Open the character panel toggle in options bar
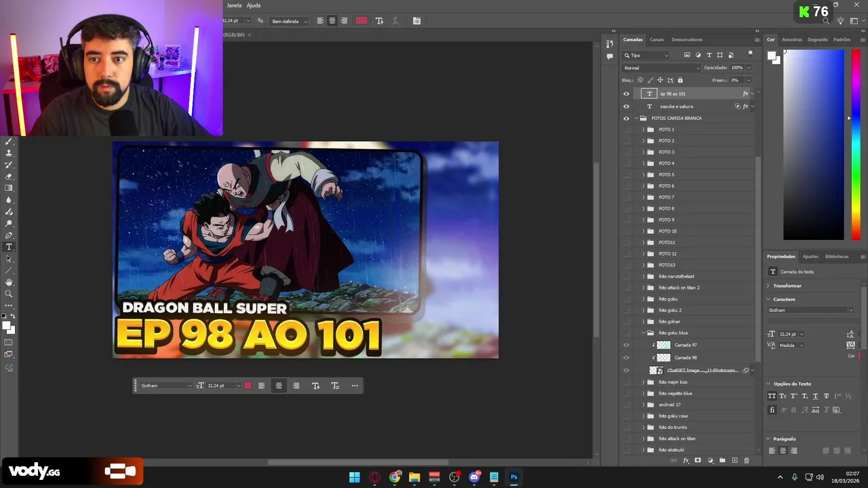The width and height of the screenshot is (868, 488). tap(416, 21)
